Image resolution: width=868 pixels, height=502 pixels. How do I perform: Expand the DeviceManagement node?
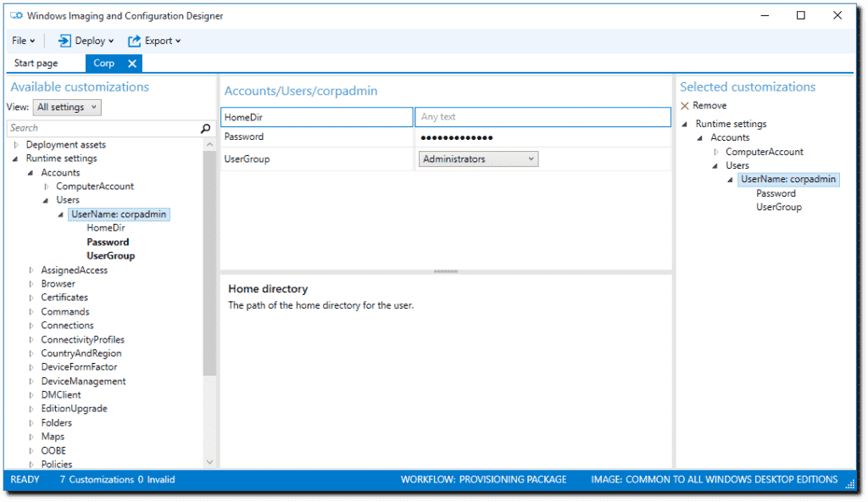click(31, 382)
